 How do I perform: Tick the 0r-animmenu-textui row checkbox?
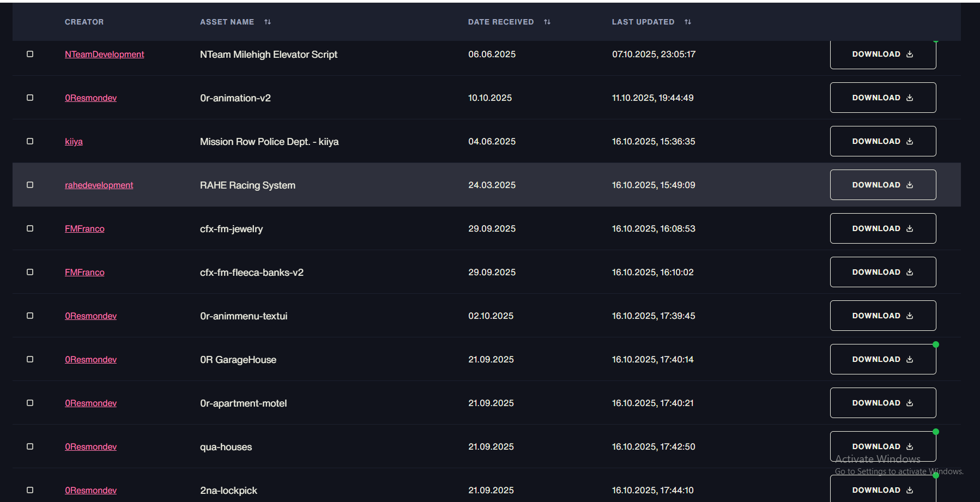(x=30, y=316)
